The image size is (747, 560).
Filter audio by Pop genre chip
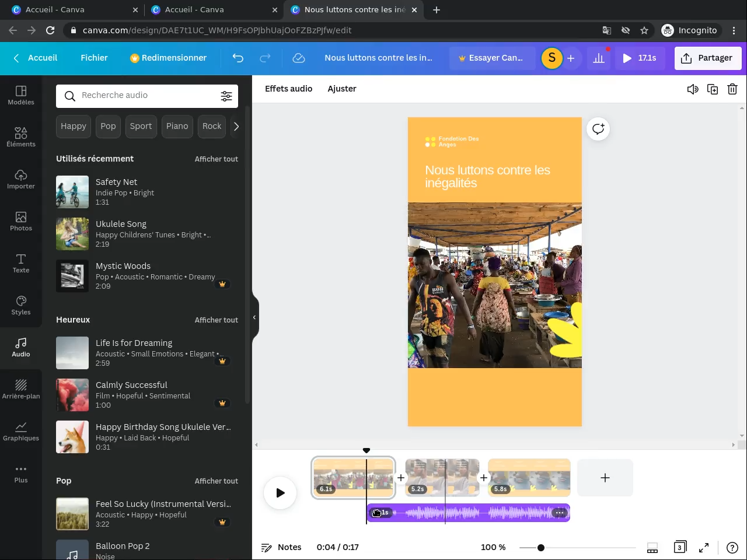point(108,126)
